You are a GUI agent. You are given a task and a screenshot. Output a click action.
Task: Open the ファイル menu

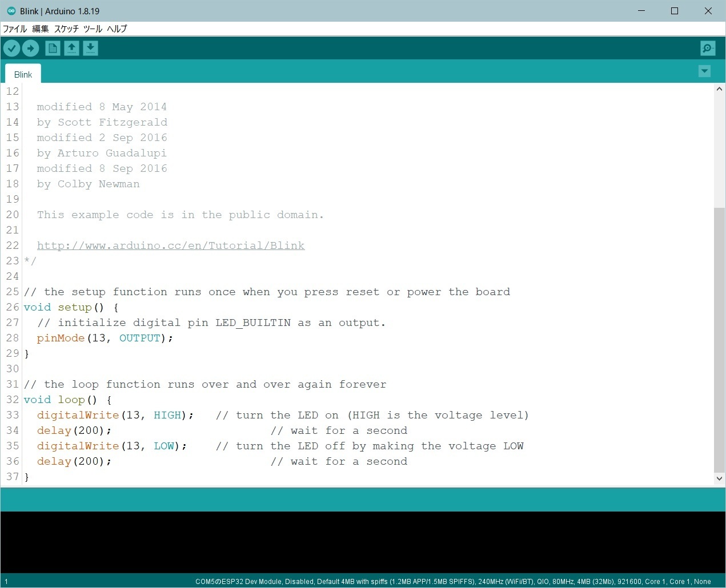[x=15, y=29]
